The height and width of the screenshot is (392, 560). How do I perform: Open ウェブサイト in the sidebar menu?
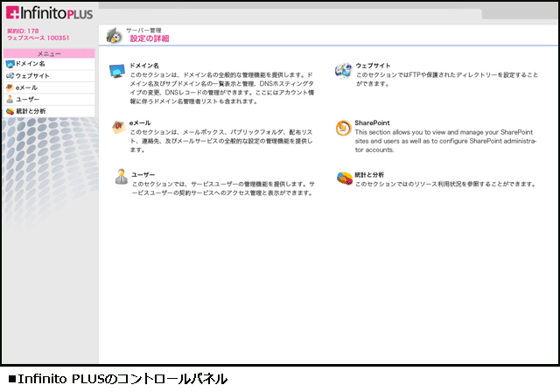click(x=49, y=75)
